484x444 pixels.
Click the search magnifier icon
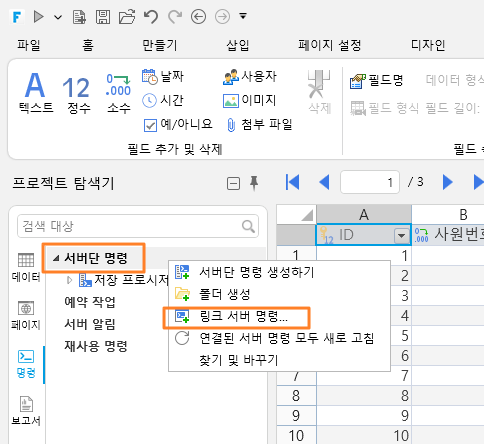pyautogui.click(x=248, y=226)
